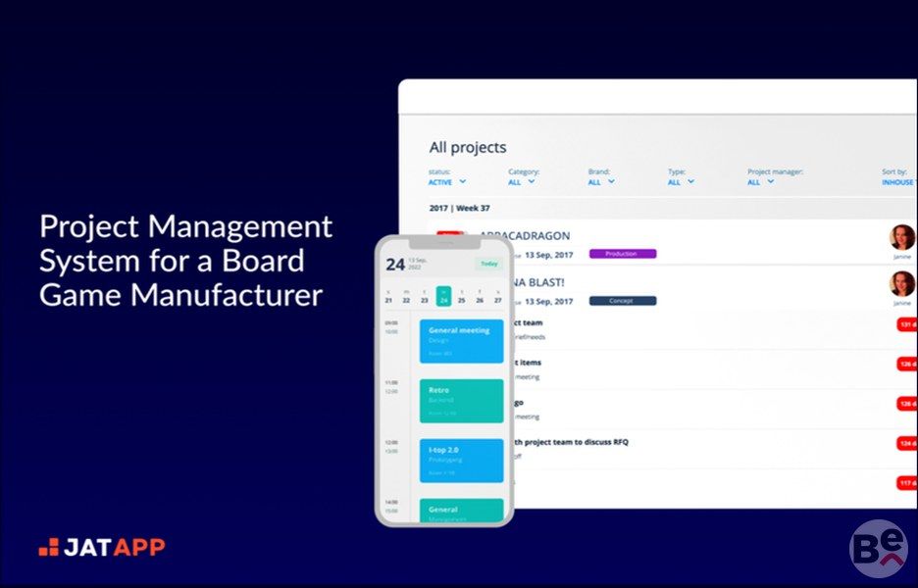This screenshot has width=918, height=588.
Task: Click the dark blue Concept status tag
Action: click(x=623, y=301)
